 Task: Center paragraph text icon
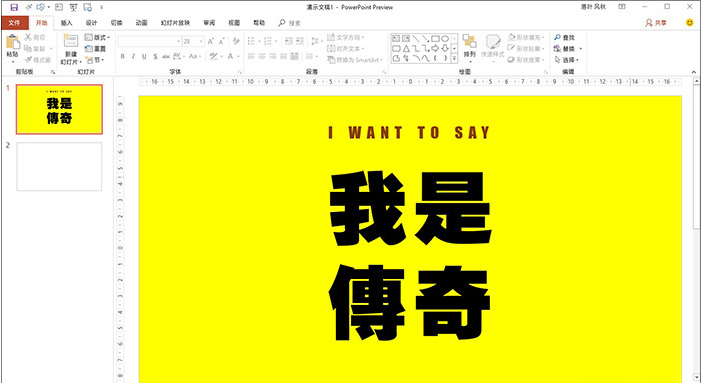pyautogui.click(x=262, y=56)
